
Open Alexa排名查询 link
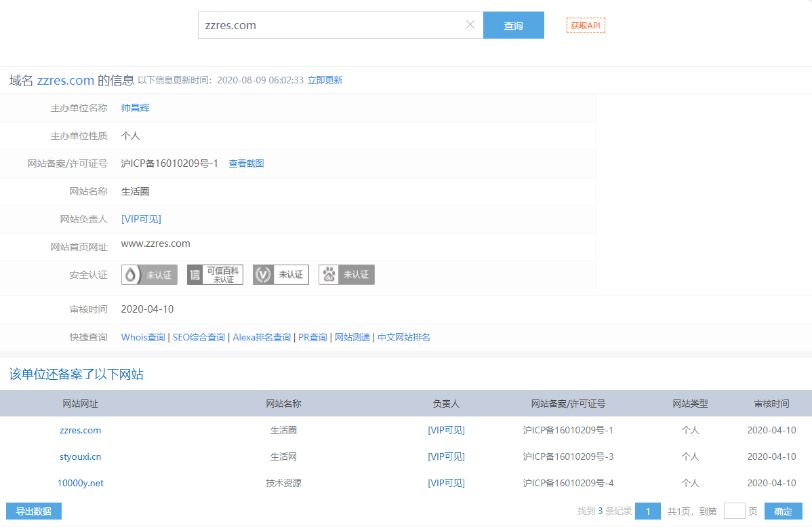(262, 337)
